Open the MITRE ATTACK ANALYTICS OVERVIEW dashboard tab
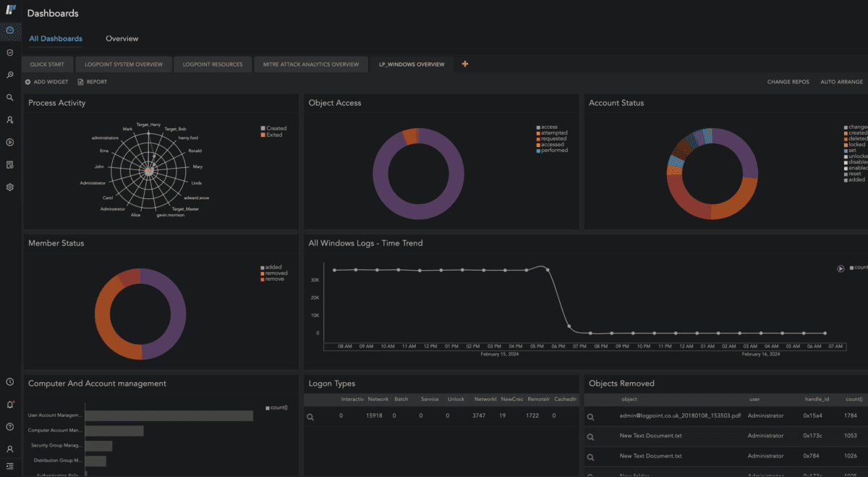Screen dimensions: 868x477 point(310,64)
